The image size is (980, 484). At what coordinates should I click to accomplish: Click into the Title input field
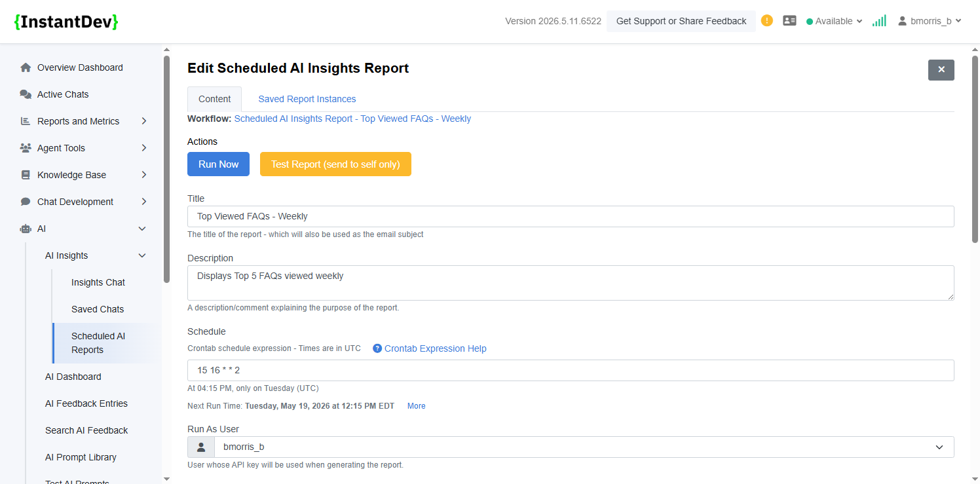[571, 216]
